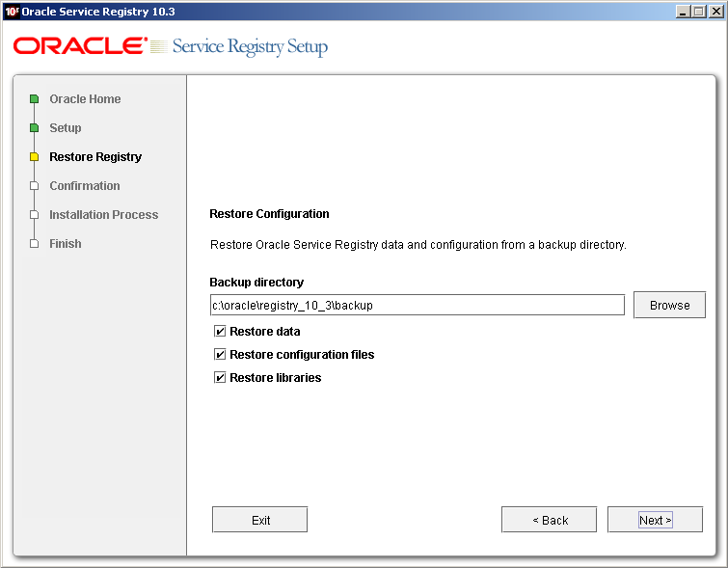Screen dimensions: 728x568
Task: Go to the next setup step
Action: [655, 520]
